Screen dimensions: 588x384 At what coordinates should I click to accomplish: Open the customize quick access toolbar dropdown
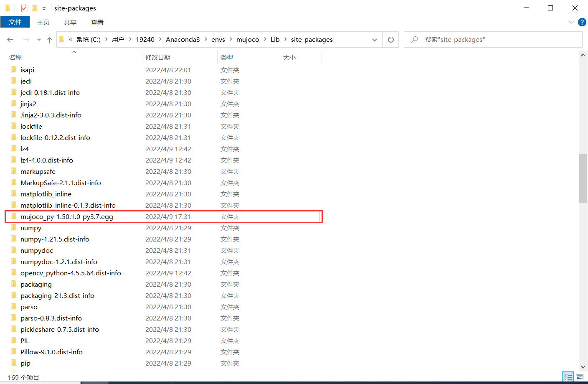(x=43, y=8)
